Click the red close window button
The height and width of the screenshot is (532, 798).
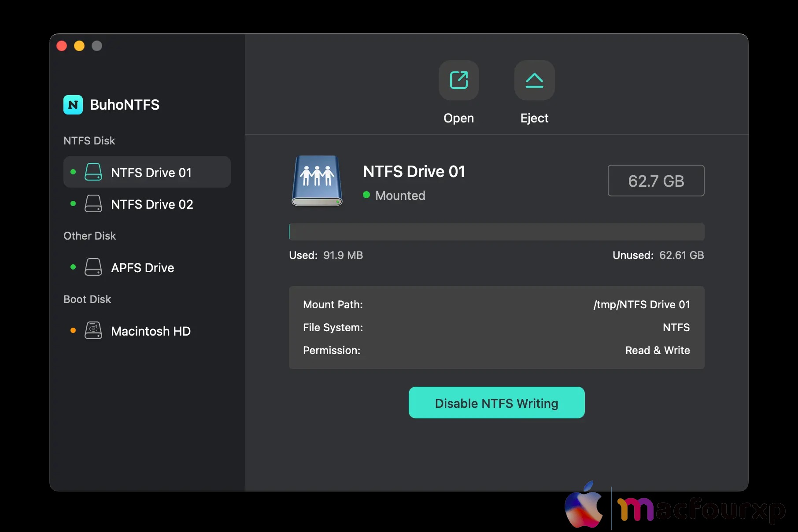(62, 46)
